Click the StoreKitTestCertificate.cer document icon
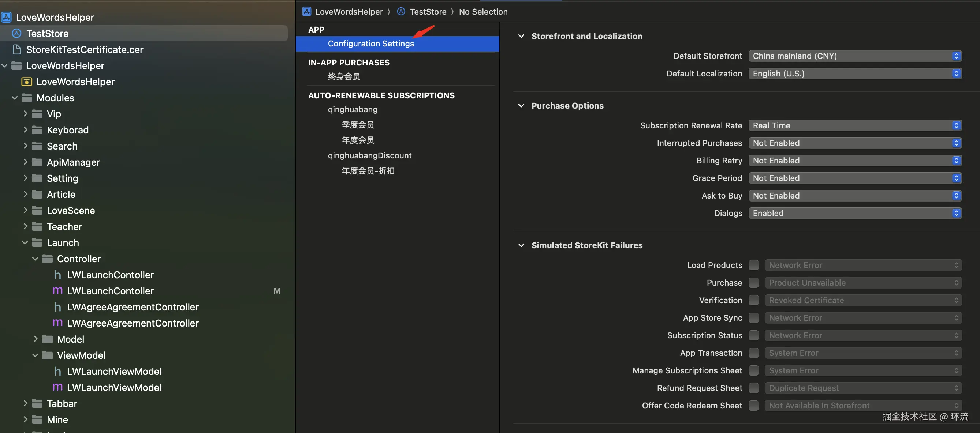 pos(16,50)
